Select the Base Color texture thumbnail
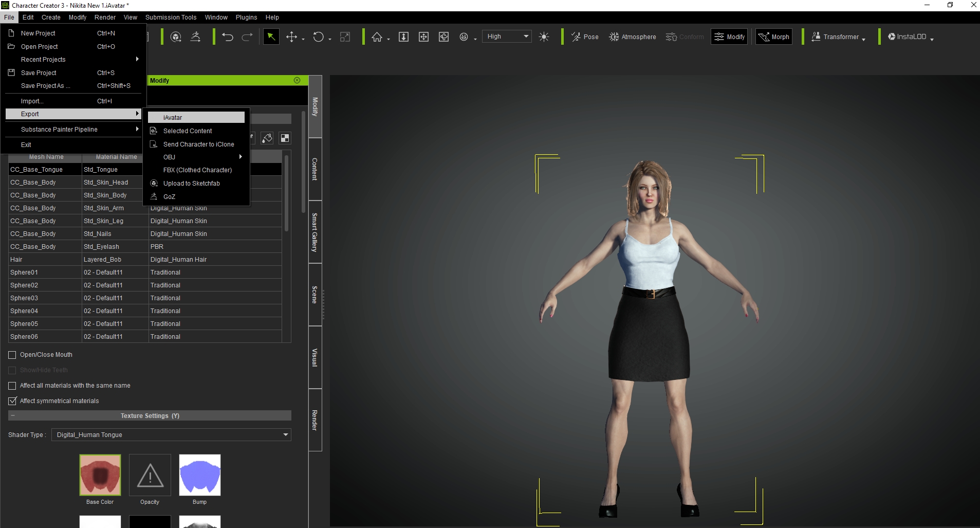The height and width of the screenshot is (528, 980). [x=100, y=475]
